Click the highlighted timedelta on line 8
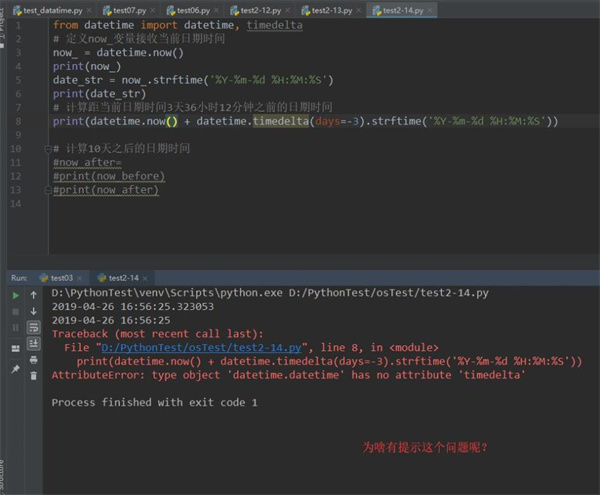Image resolution: width=600 pixels, height=495 pixels. (x=280, y=121)
